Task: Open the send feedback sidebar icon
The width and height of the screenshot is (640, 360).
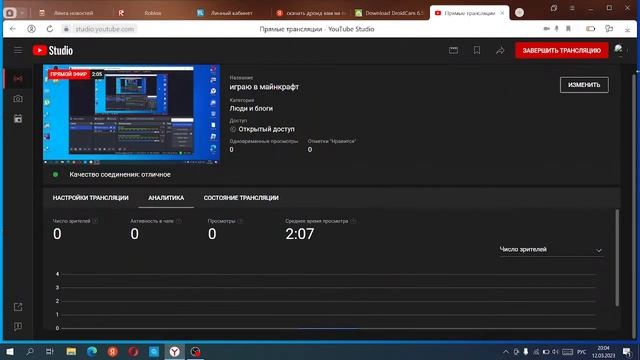Action: click(18, 327)
